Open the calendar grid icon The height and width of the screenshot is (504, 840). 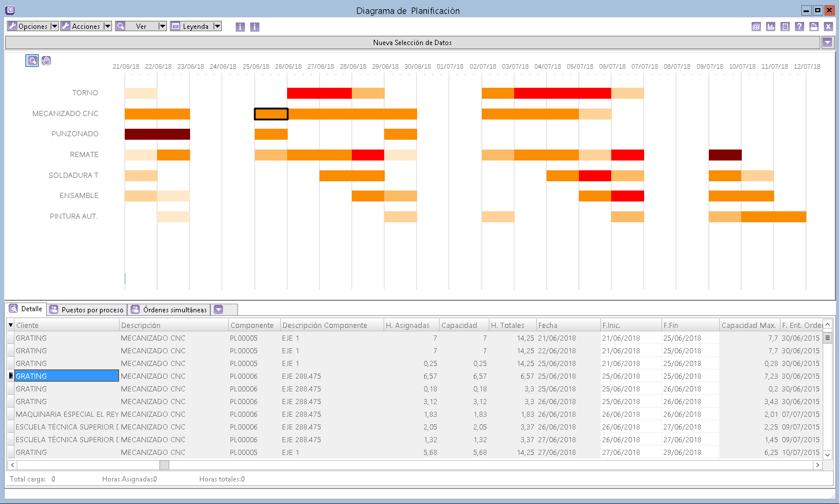click(x=756, y=27)
